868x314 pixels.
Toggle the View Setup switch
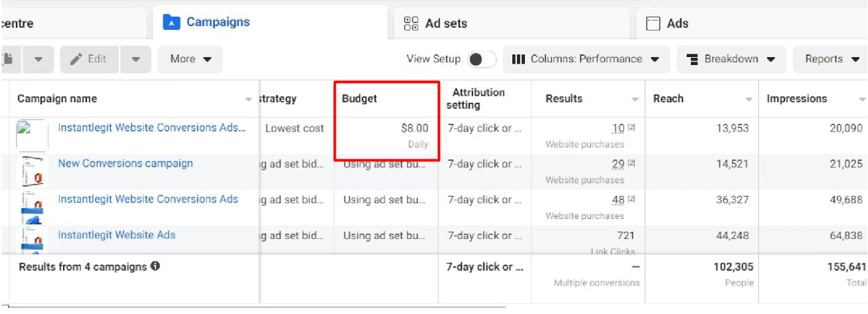click(482, 59)
